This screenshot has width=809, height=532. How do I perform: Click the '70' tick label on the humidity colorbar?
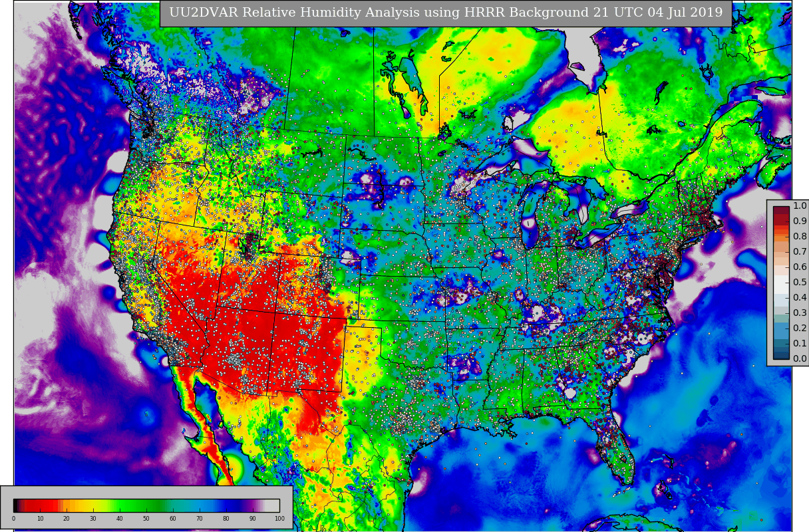click(200, 519)
